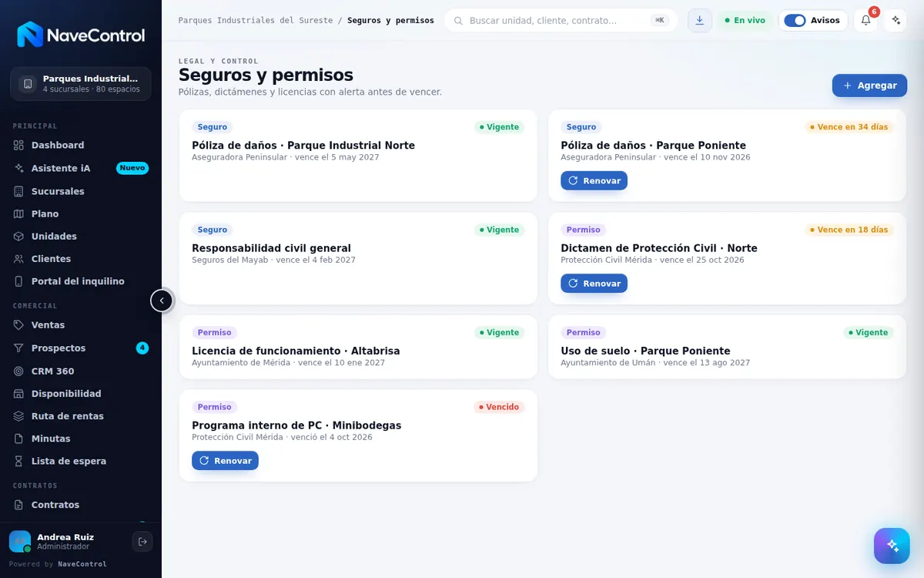Click the NaveControl logo

pos(81,35)
